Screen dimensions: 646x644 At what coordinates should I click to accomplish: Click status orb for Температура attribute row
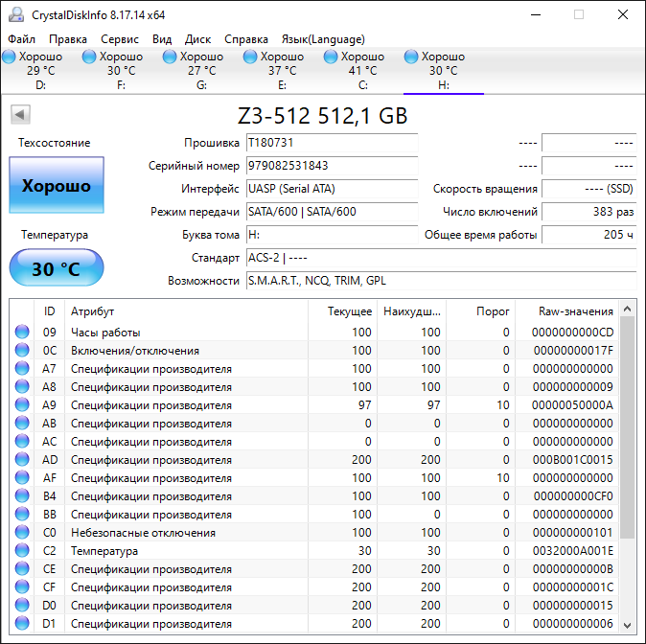click(22, 551)
